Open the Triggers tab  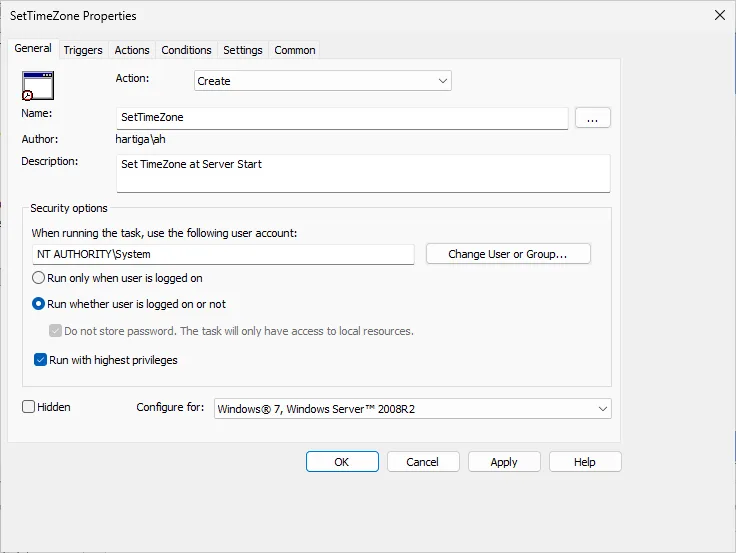click(83, 50)
